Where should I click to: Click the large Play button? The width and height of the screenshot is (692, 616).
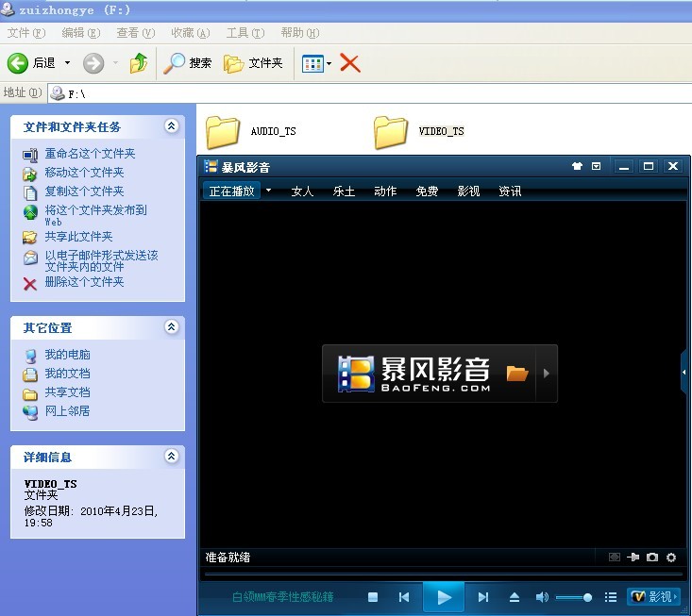(444, 597)
